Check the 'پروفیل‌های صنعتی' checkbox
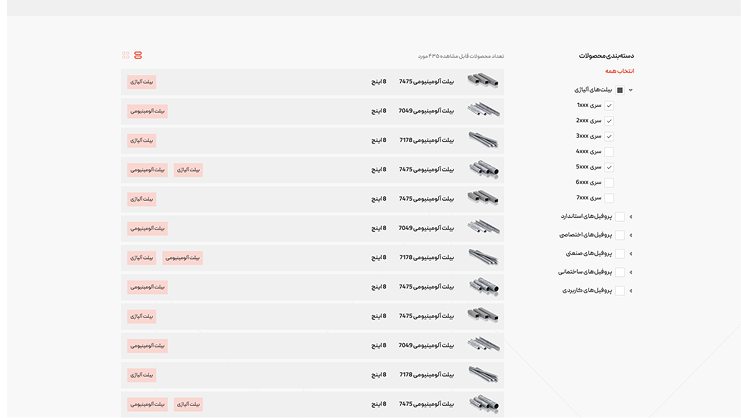The height and width of the screenshot is (418, 741). [x=620, y=254]
